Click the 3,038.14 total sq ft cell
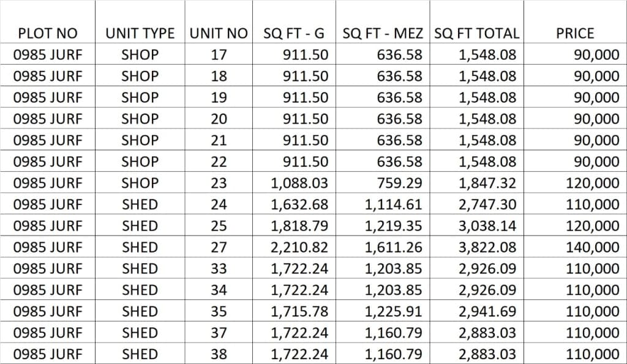Viewport: 627px width, 364px height. coord(487,226)
